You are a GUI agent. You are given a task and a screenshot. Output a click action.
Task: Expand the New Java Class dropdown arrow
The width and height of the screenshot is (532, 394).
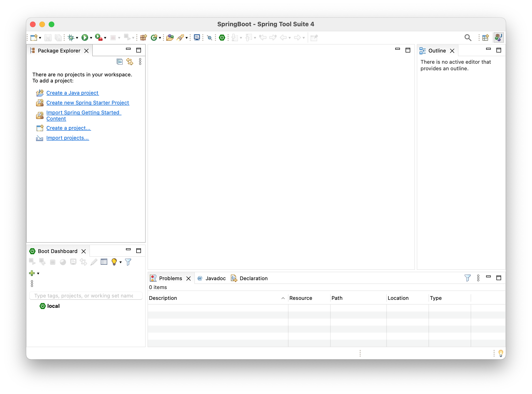[x=160, y=38]
